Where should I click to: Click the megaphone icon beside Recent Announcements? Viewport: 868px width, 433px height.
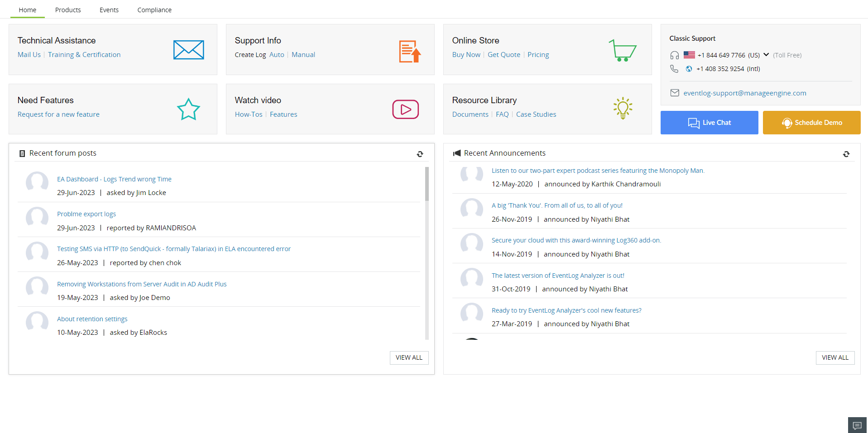pos(456,153)
